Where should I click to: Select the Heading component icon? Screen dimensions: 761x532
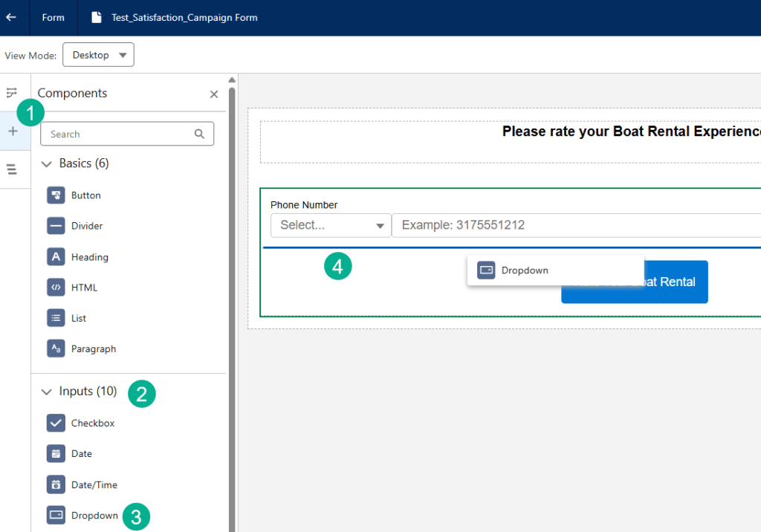pos(56,257)
